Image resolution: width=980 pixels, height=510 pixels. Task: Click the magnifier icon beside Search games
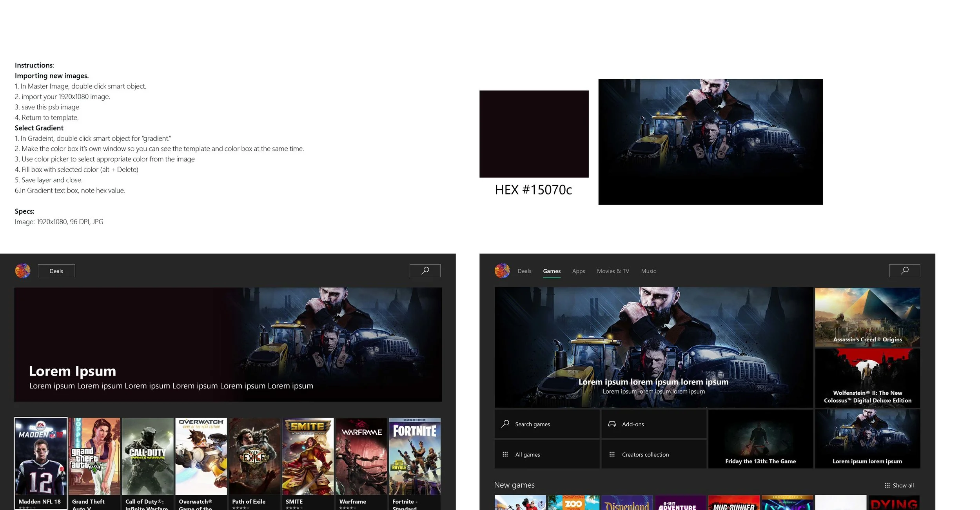click(x=505, y=424)
